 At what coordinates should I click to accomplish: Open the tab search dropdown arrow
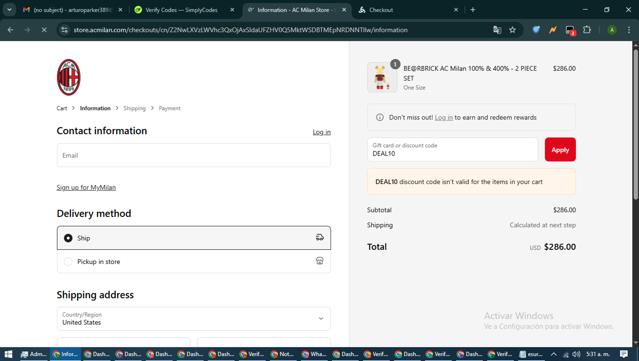pos(9,10)
